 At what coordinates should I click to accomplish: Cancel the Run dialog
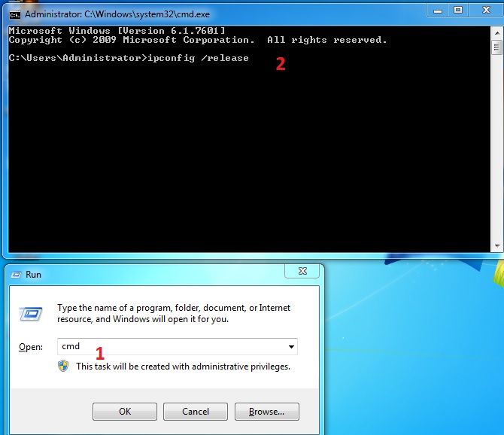(196, 412)
